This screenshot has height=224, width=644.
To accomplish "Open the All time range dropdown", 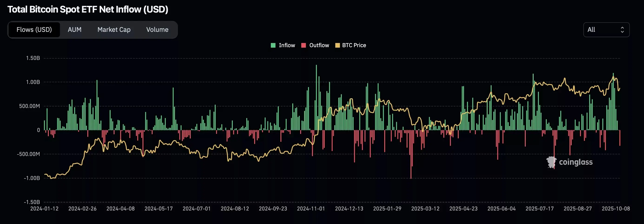I will 606,30.
